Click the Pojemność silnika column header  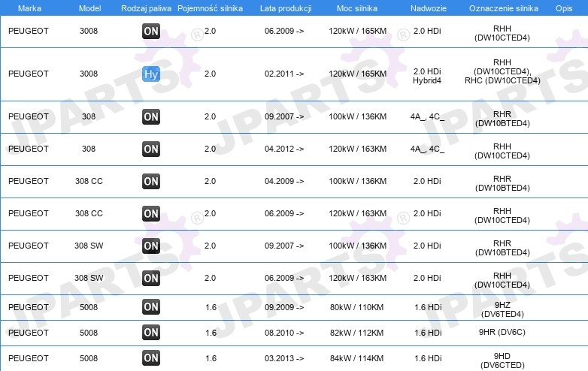pos(210,8)
